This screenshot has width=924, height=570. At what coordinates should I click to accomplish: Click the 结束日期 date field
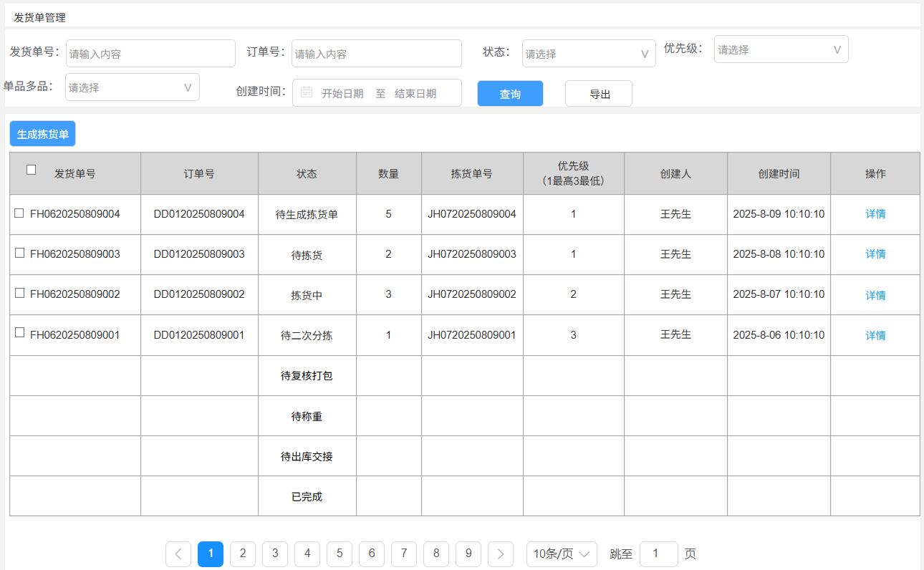[415, 94]
